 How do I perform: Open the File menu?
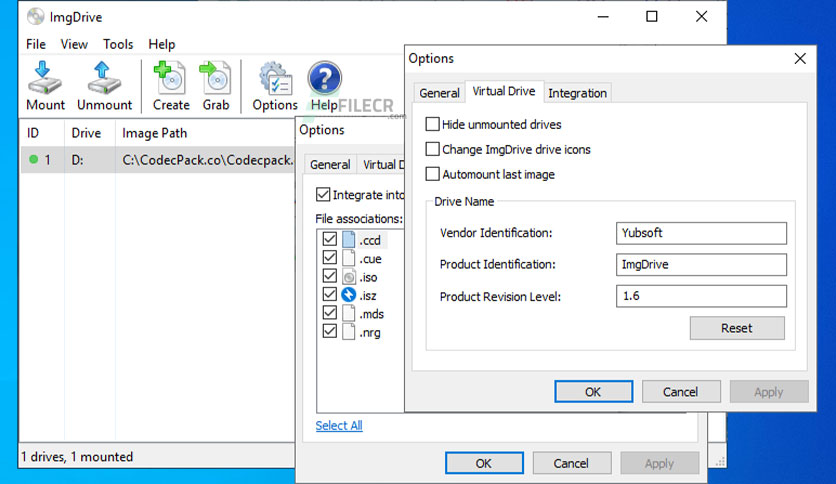pyautogui.click(x=36, y=44)
